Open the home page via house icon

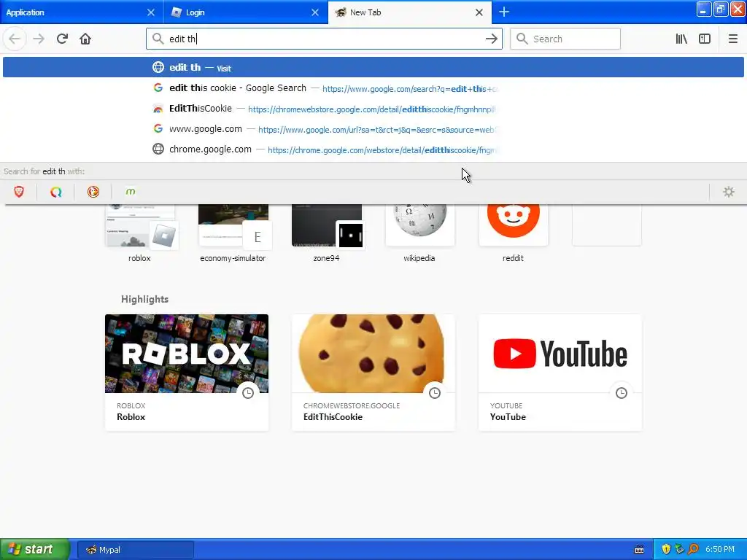click(85, 39)
